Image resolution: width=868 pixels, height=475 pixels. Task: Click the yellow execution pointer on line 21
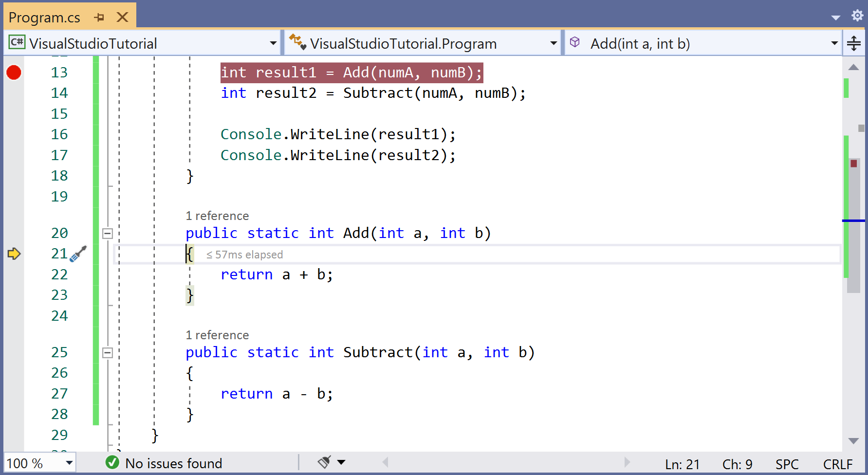[x=14, y=254]
